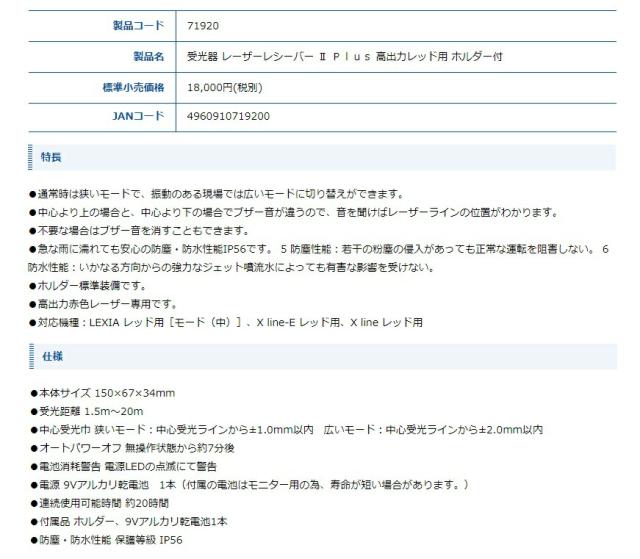Click the 中心受光巾 狭いモード spec line

[287, 430]
